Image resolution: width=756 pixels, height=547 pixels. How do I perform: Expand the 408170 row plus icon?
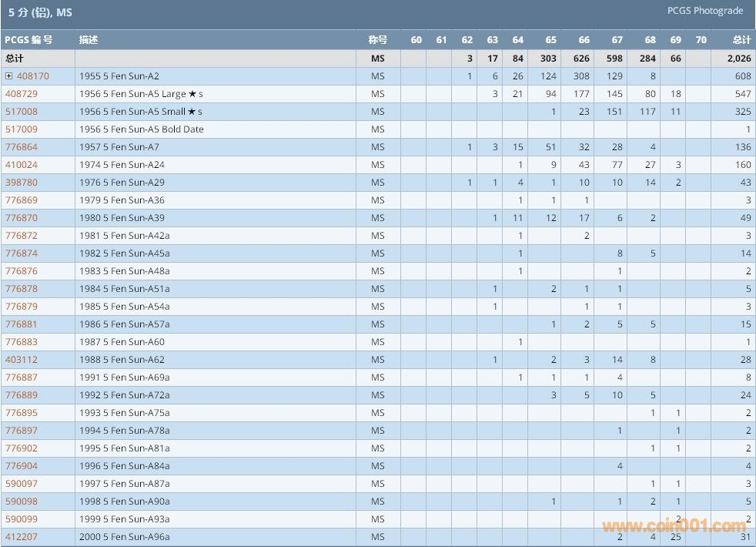click(9, 76)
